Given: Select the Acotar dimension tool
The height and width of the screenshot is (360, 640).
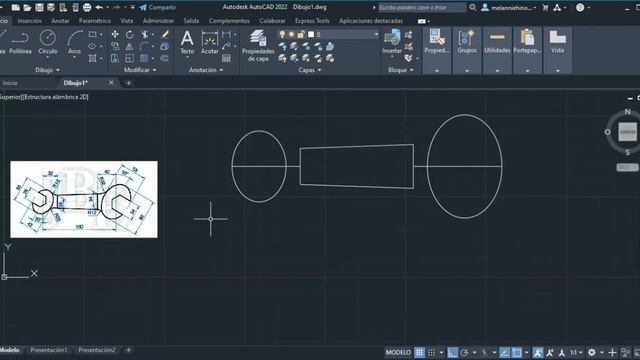Looking at the screenshot, I should click(x=210, y=42).
